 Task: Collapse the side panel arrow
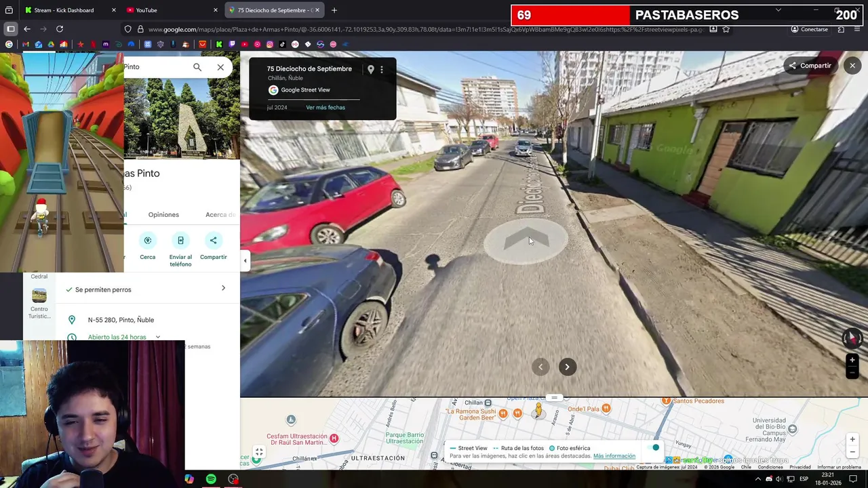click(245, 261)
